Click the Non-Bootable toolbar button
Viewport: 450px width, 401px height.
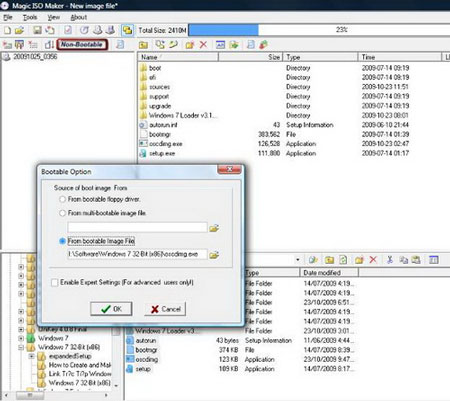point(82,45)
